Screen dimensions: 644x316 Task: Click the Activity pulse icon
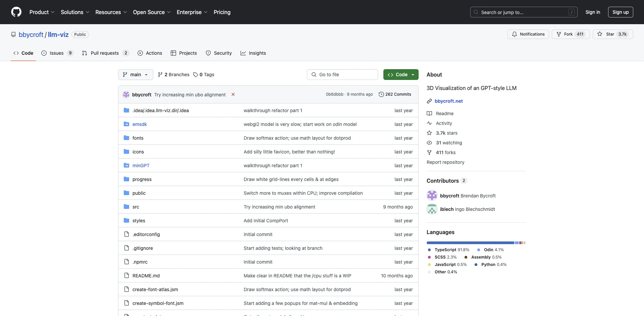(429, 123)
